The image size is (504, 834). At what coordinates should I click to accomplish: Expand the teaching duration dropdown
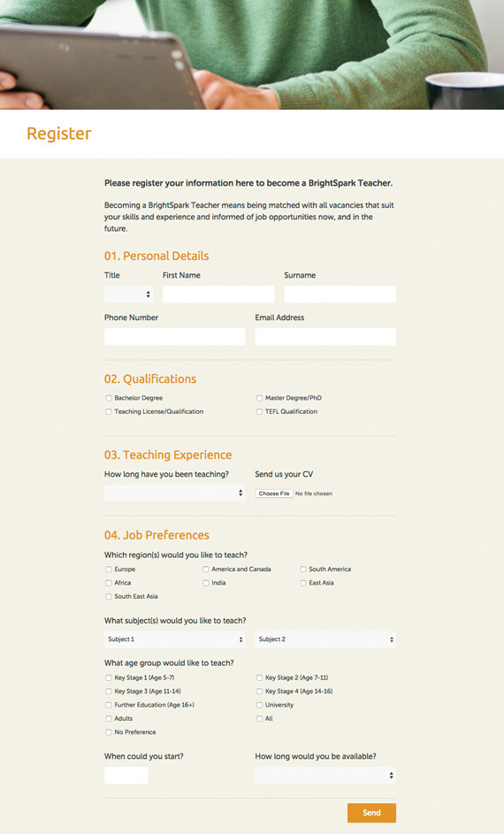(175, 494)
